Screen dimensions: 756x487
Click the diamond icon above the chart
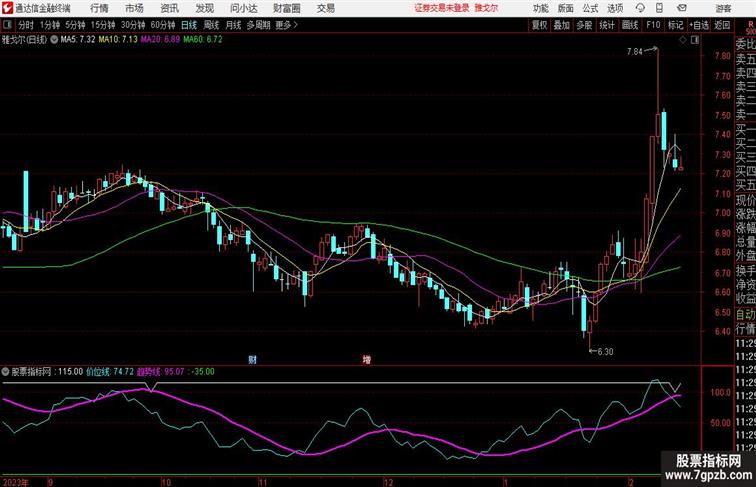[x=683, y=40]
